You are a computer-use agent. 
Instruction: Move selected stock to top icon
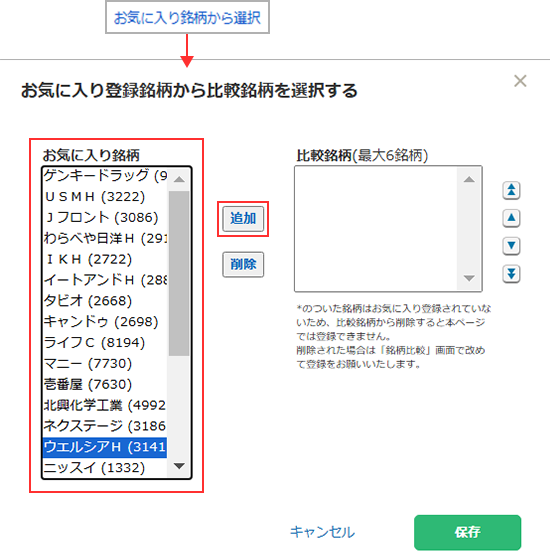point(511,190)
